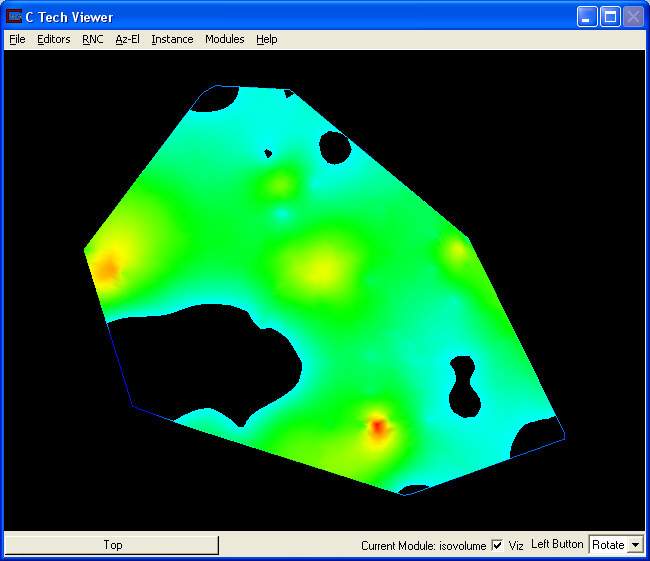This screenshot has height=561, width=650.
Task: Open the Help menu
Action: [x=267, y=39]
